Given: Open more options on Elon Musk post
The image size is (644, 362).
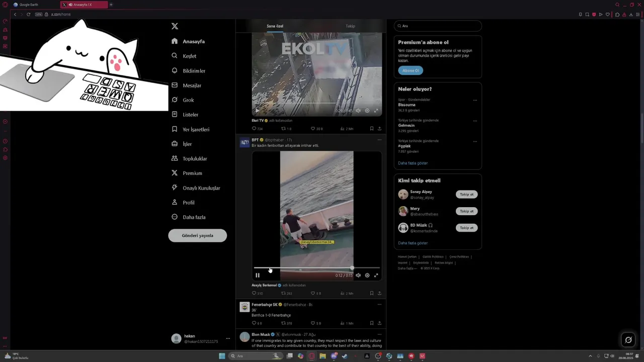Looking at the screenshot, I should tap(379, 334).
